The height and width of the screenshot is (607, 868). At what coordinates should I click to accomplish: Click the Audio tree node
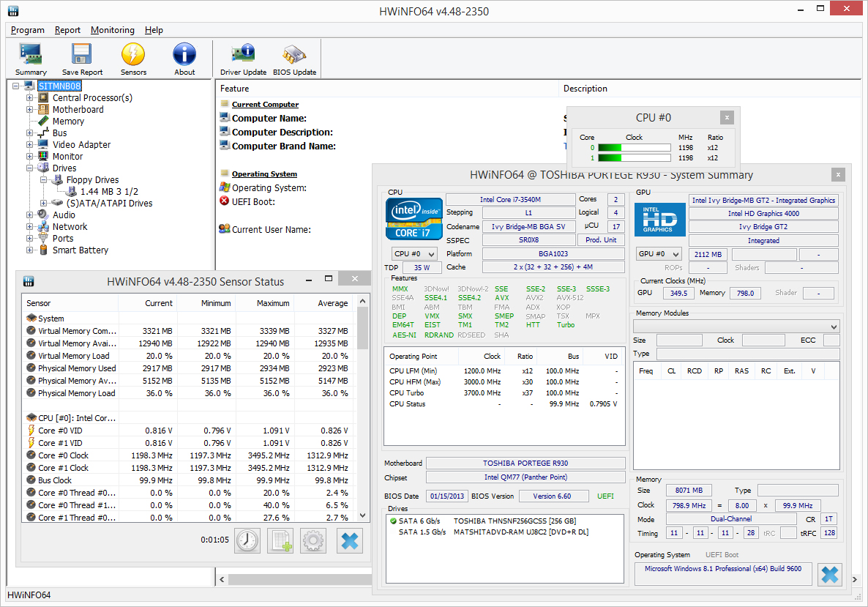[x=64, y=215]
